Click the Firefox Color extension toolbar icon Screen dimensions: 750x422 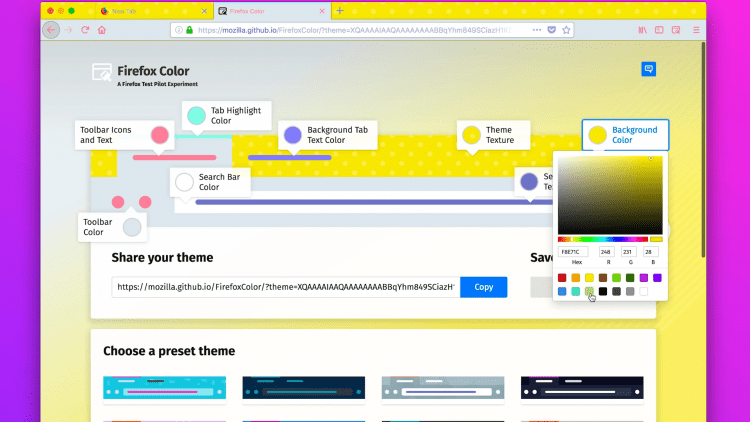pos(676,30)
